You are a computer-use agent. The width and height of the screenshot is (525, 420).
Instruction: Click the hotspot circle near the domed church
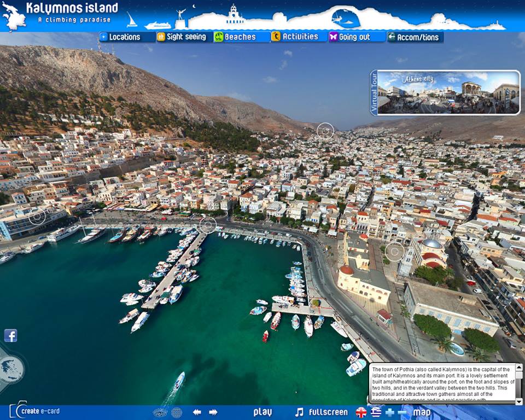[x=395, y=252]
